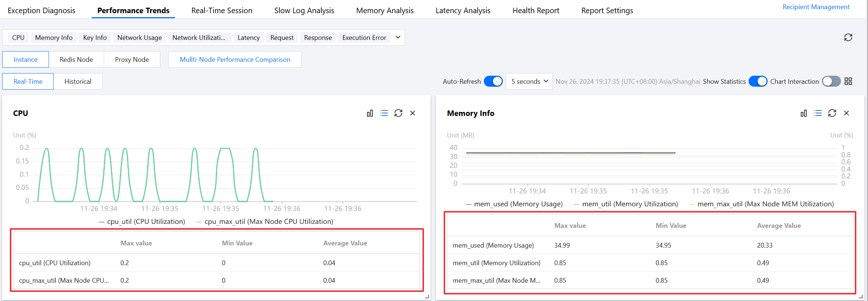Click the list icon in Memory Info panel

(818, 113)
